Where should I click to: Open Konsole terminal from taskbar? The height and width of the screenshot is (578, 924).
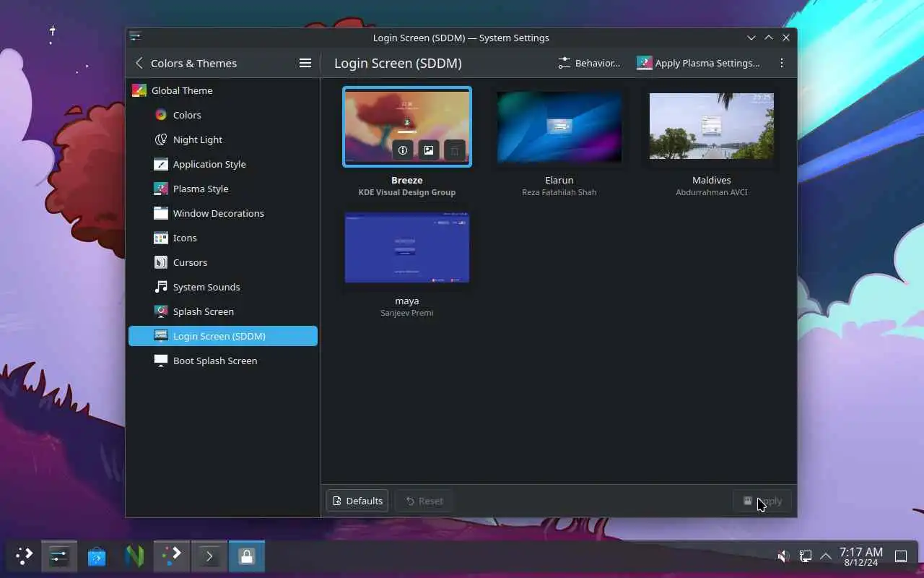click(x=209, y=556)
